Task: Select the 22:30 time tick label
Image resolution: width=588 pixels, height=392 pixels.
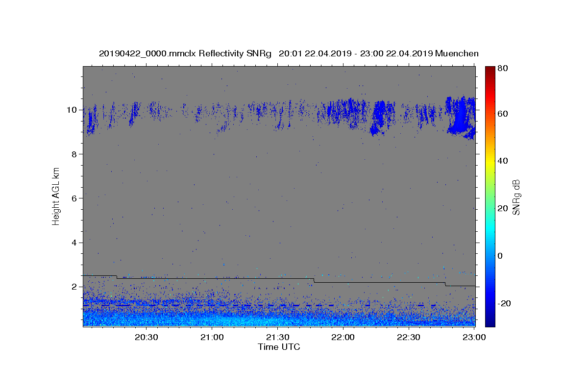Action: click(x=408, y=337)
